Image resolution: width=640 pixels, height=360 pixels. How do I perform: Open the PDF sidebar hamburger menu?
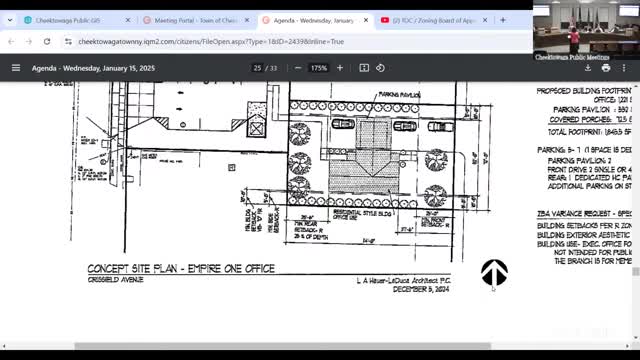[x=16, y=68]
